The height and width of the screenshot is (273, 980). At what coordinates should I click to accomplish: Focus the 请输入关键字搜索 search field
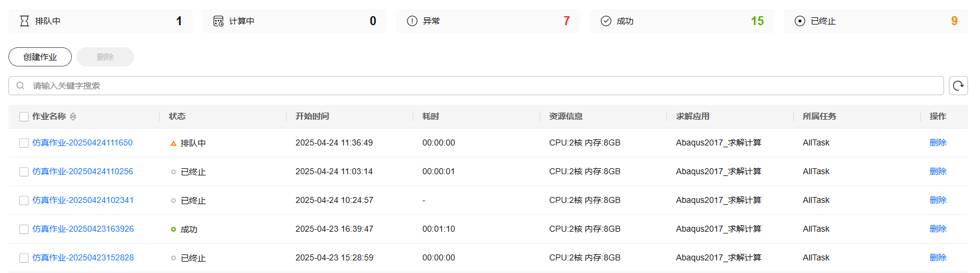click(476, 86)
